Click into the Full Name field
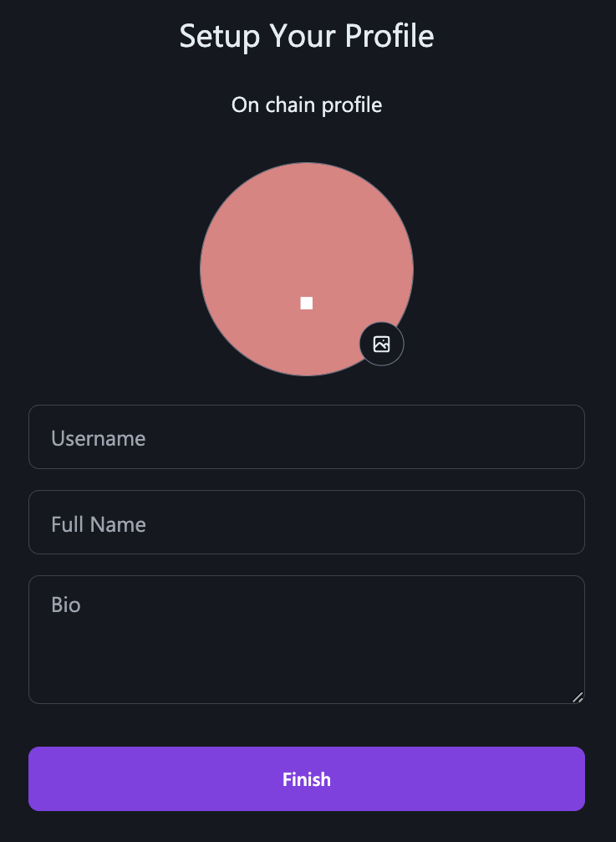Screen dimensions: 616x842 click(x=307, y=523)
